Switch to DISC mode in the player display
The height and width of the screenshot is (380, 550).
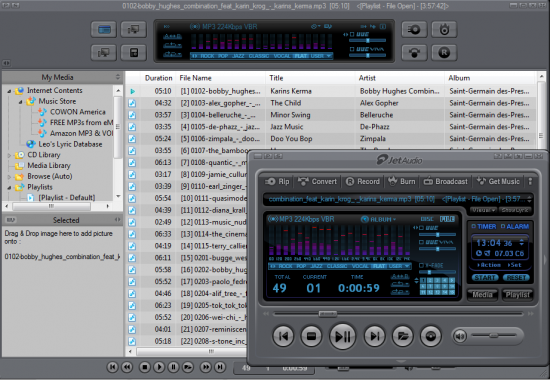pos(427,219)
